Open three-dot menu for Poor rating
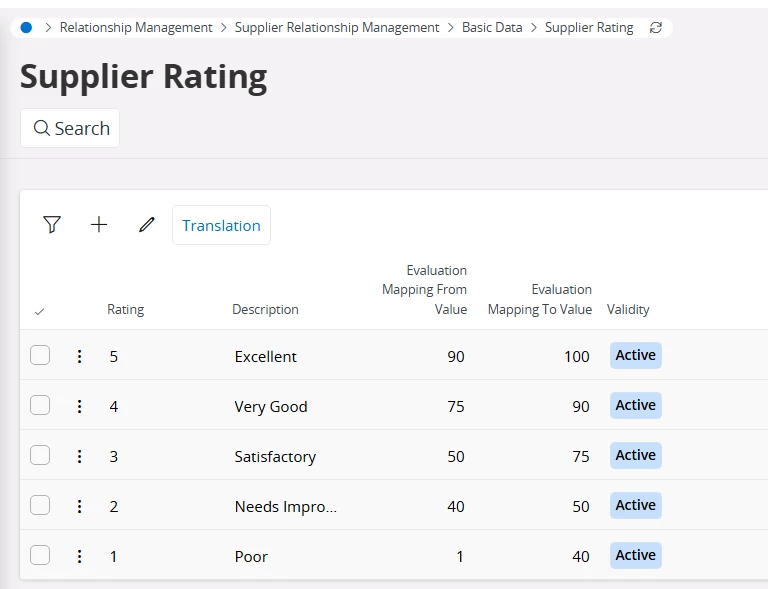The image size is (768, 589). (80, 556)
